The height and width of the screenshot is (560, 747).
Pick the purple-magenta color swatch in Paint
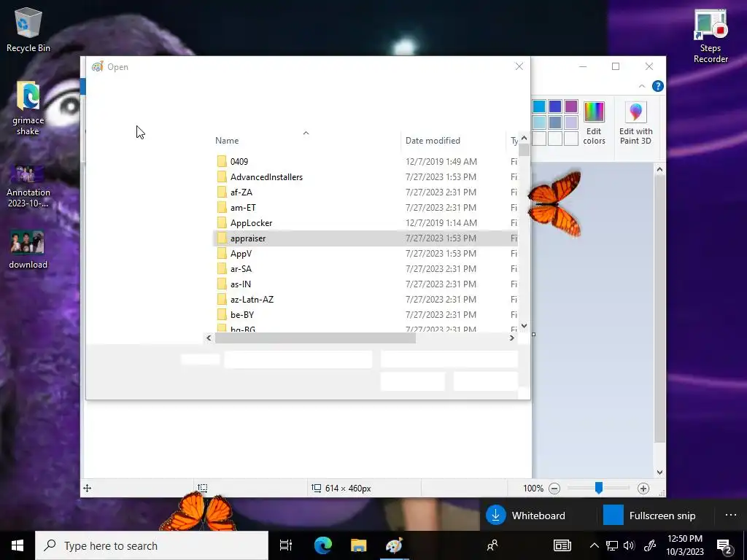coord(570,106)
